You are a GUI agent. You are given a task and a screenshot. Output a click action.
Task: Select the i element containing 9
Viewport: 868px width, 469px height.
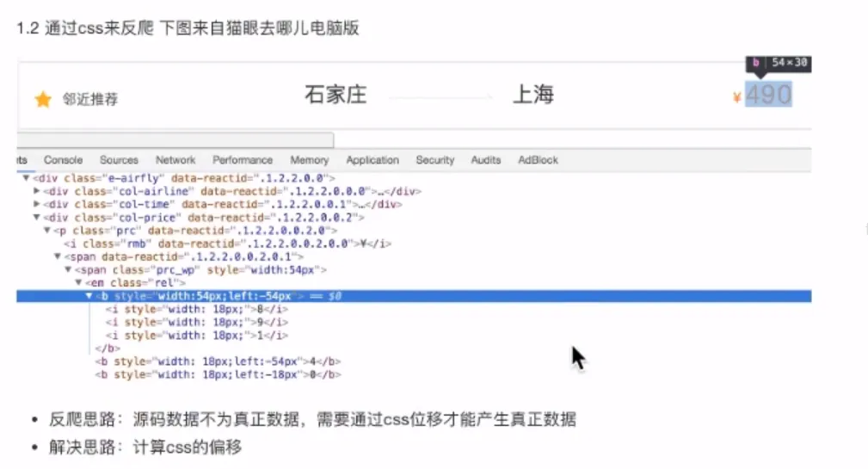pos(196,323)
